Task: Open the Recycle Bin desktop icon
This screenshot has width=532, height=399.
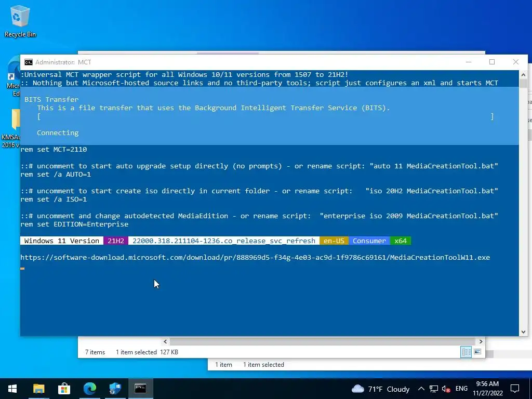Action: coord(20,21)
